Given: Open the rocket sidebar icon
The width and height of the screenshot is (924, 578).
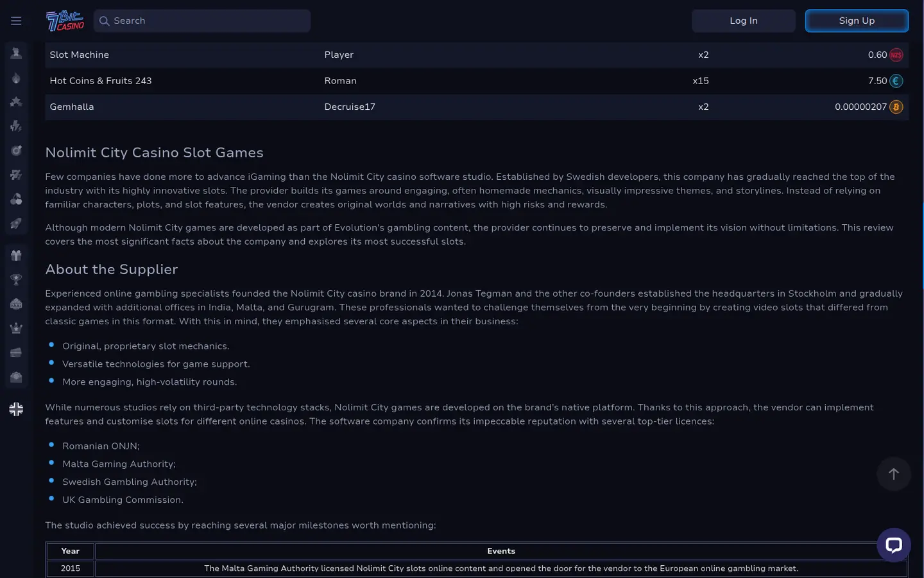Looking at the screenshot, I should tap(16, 223).
